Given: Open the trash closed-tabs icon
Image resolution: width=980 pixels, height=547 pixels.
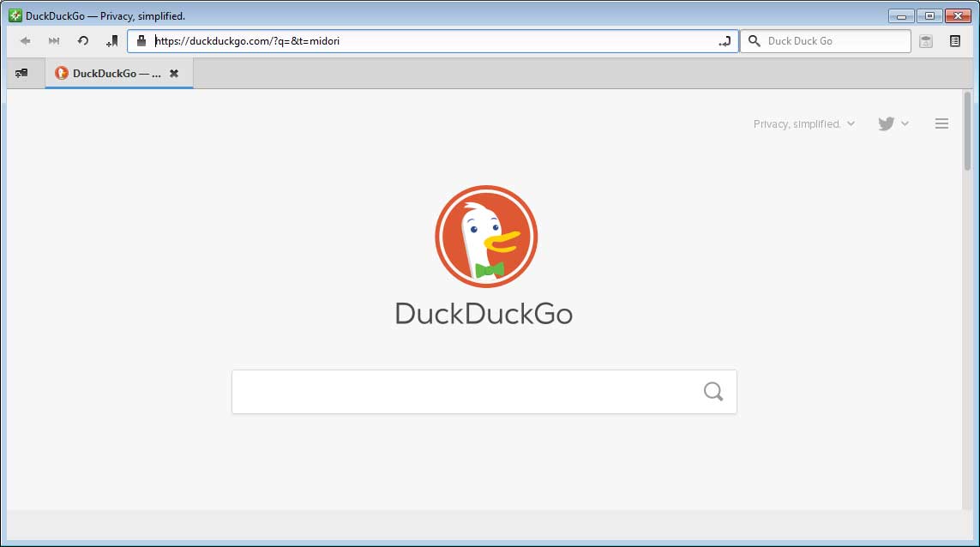Looking at the screenshot, I should click(x=926, y=41).
